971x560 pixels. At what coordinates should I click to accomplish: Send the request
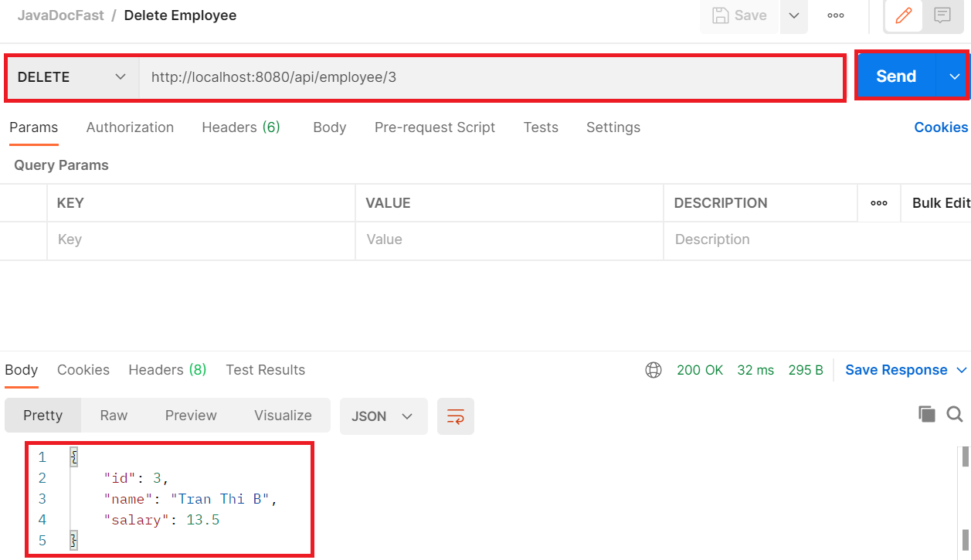pos(896,76)
